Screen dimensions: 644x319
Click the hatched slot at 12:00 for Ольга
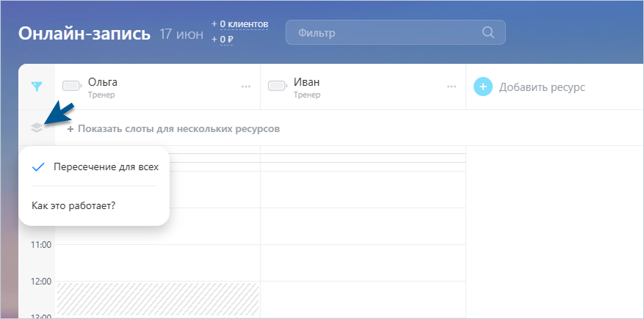(158, 300)
